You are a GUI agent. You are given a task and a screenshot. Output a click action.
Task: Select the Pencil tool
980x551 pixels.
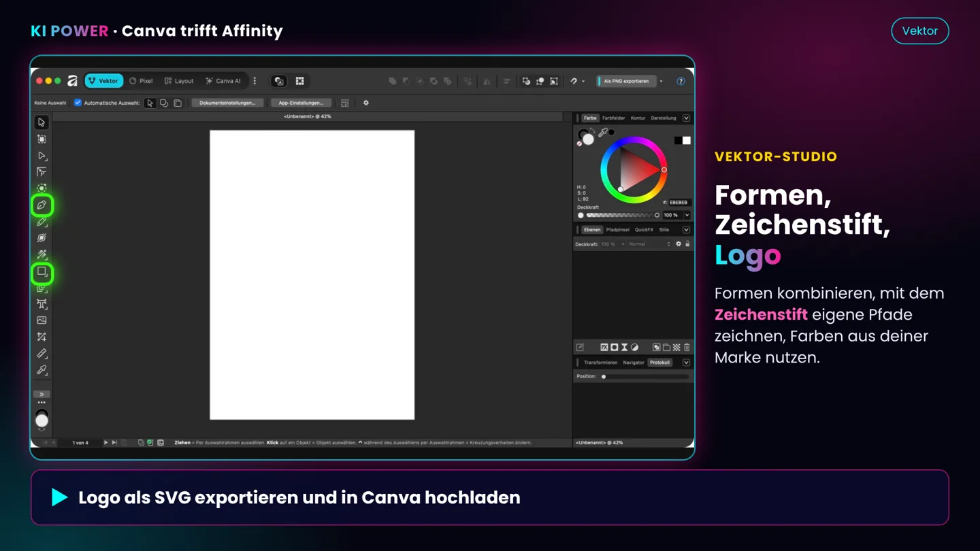(42, 222)
